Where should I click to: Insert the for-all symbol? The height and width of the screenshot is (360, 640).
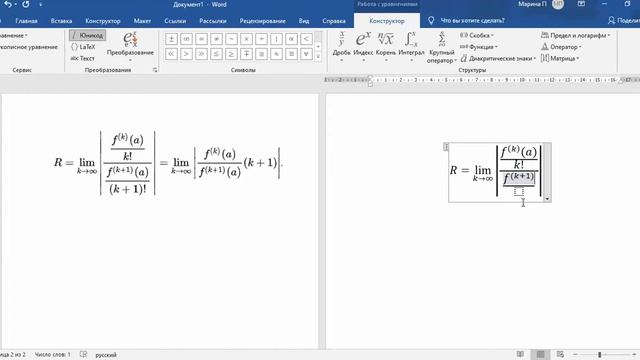click(307, 54)
